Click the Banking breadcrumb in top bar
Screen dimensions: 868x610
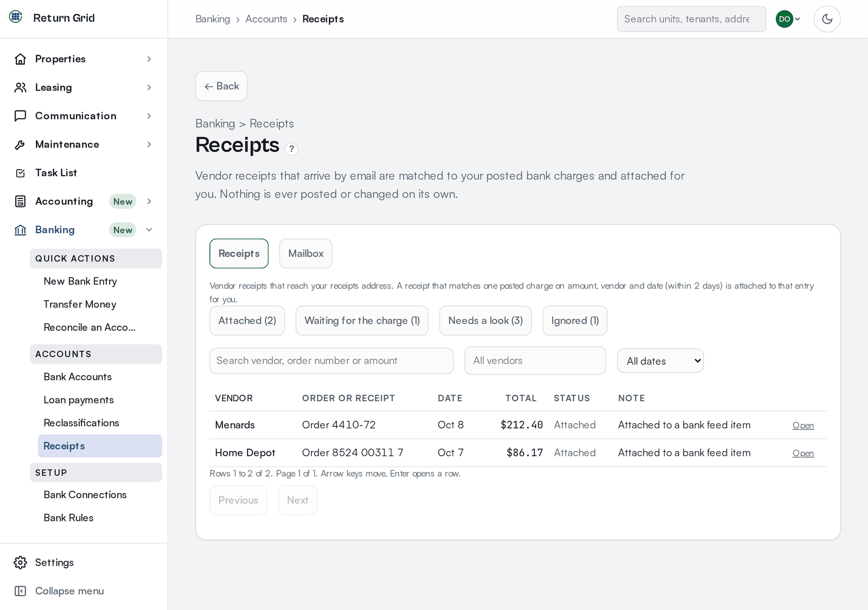213,19
